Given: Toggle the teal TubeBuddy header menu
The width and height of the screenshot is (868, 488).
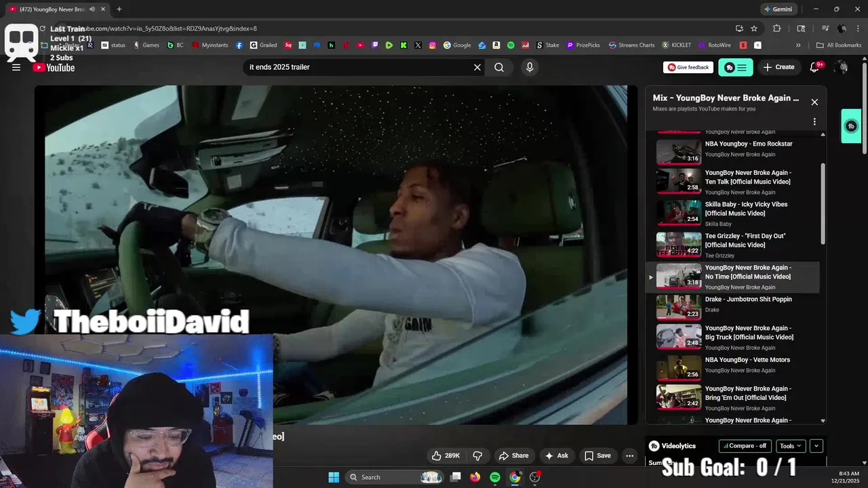Looking at the screenshot, I should [x=736, y=67].
